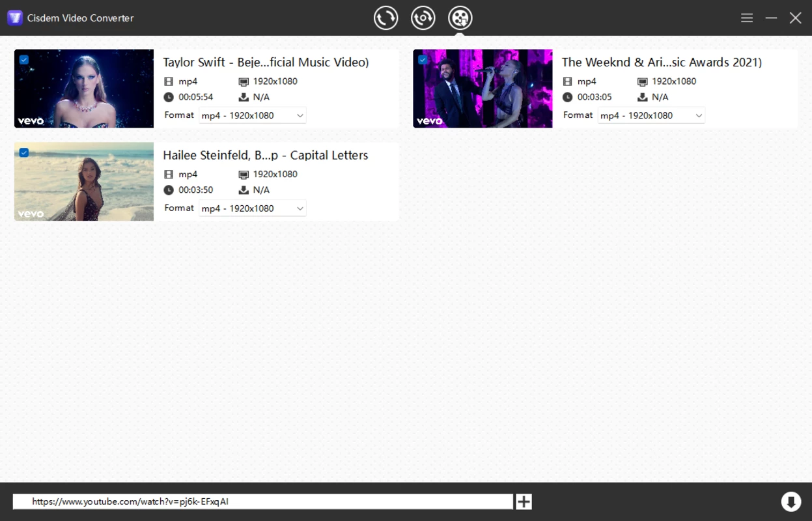Open the hamburger menu
812x521 pixels.
coord(747,18)
